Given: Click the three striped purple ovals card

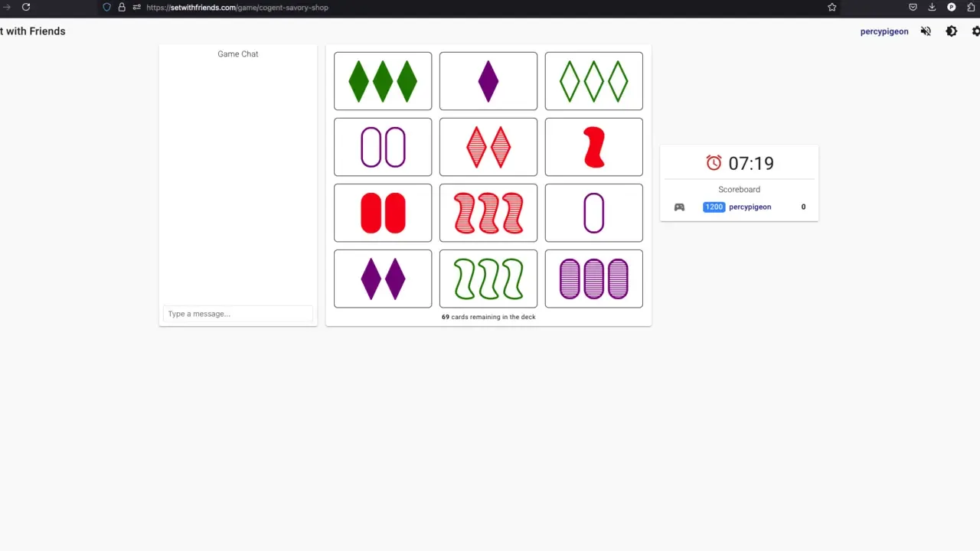Looking at the screenshot, I should (x=593, y=279).
